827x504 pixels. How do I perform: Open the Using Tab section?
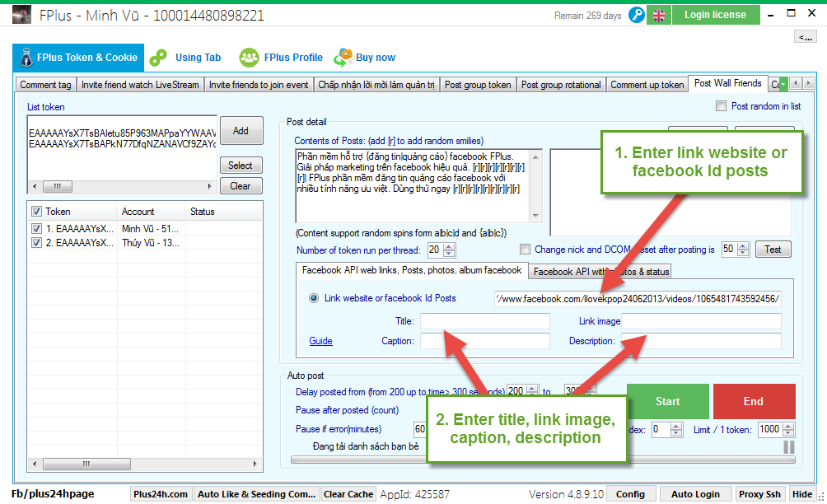pos(198,58)
